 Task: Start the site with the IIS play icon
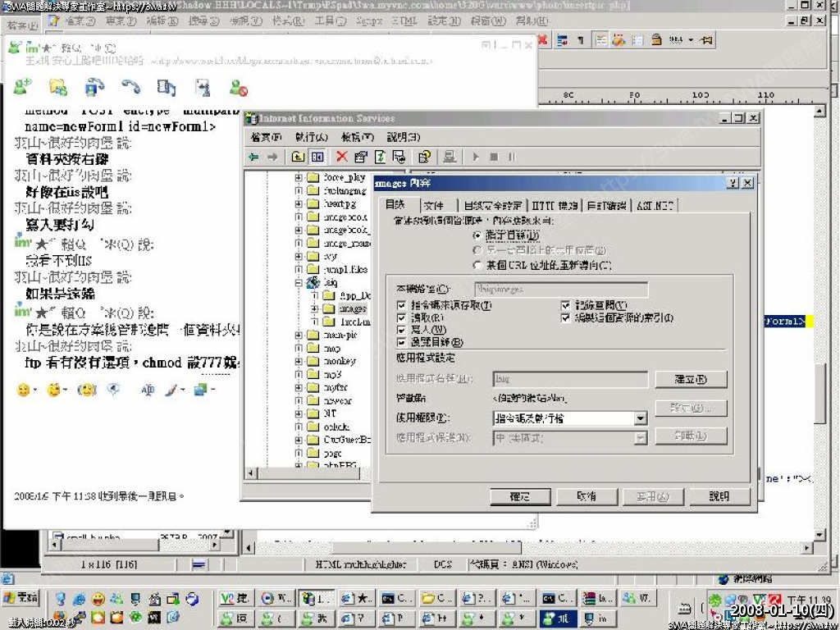[x=475, y=157]
